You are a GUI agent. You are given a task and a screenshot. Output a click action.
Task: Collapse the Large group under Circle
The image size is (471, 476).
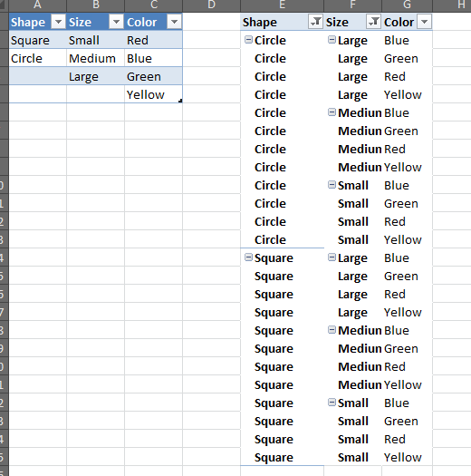point(332,40)
